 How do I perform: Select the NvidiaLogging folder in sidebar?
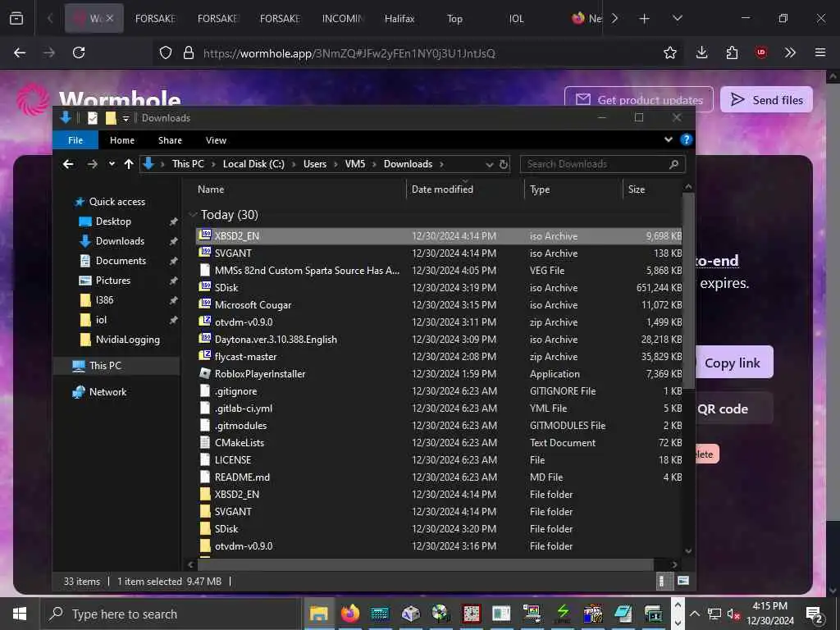pyautogui.click(x=127, y=339)
